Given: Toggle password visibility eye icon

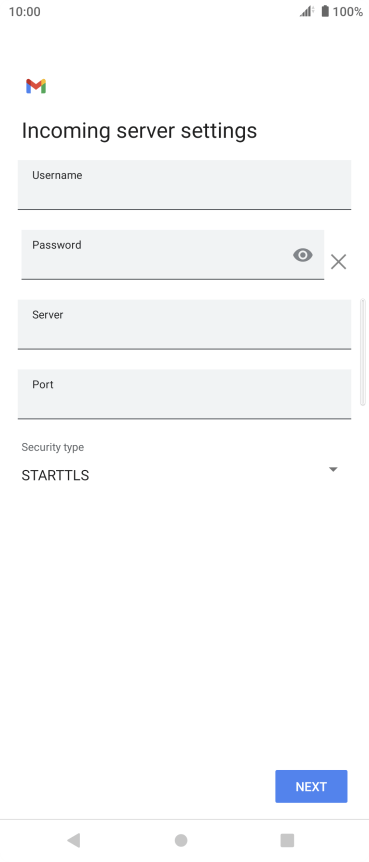Looking at the screenshot, I should pyautogui.click(x=303, y=255).
